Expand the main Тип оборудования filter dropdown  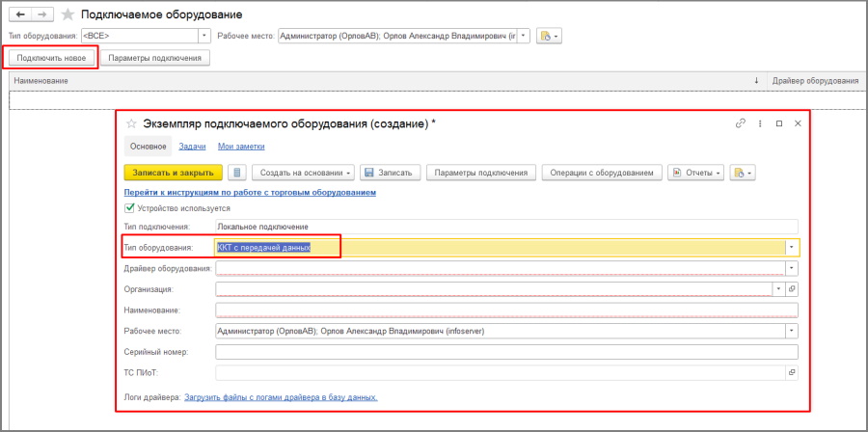pos(204,36)
